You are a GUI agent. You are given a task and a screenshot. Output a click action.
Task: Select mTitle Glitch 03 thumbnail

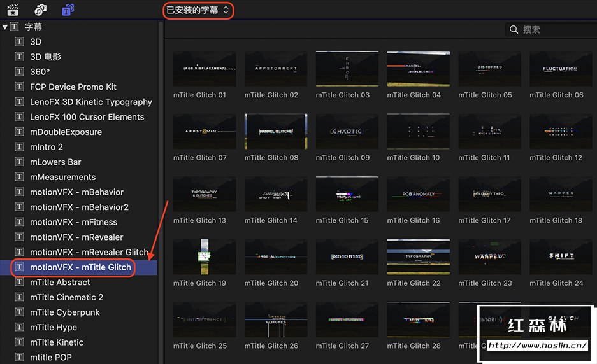click(x=347, y=69)
